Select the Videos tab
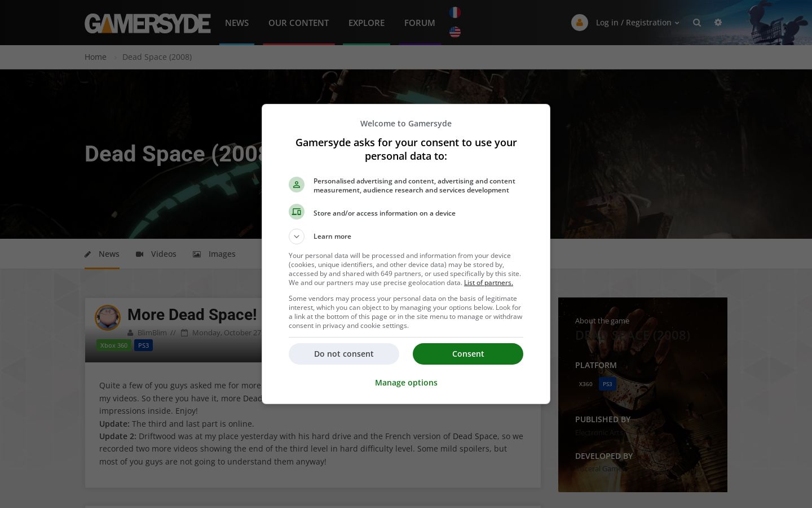This screenshot has width=812, height=508. [x=156, y=254]
